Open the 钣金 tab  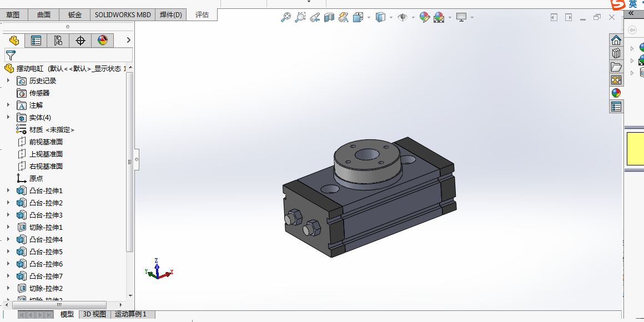(x=75, y=15)
